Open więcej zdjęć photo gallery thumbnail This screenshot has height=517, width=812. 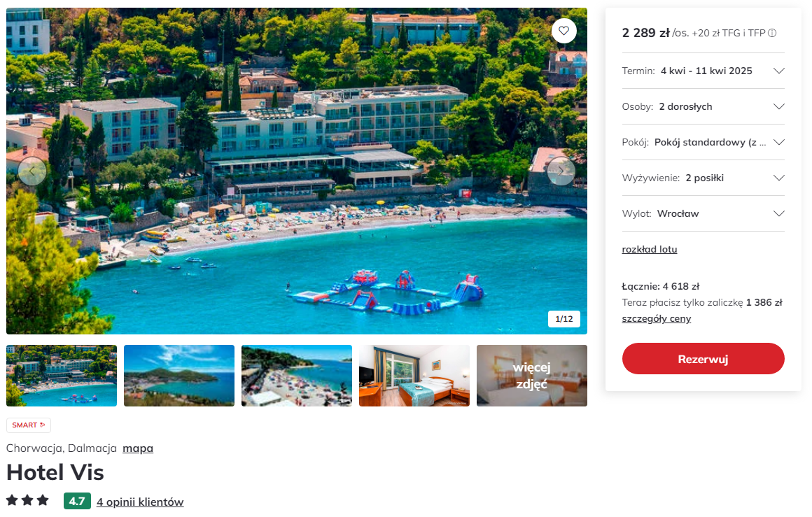click(532, 376)
